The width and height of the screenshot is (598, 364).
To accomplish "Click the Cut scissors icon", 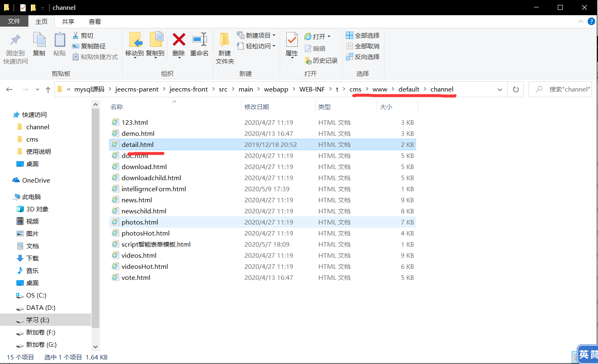I will point(76,35).
